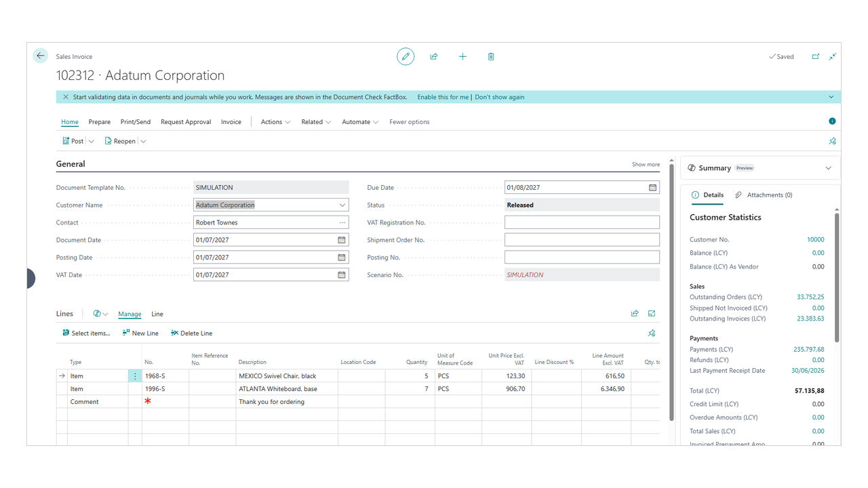This screenshot has width=868, height=488.
Task: Open Due Date calendar picker
Action: (652, 188)
